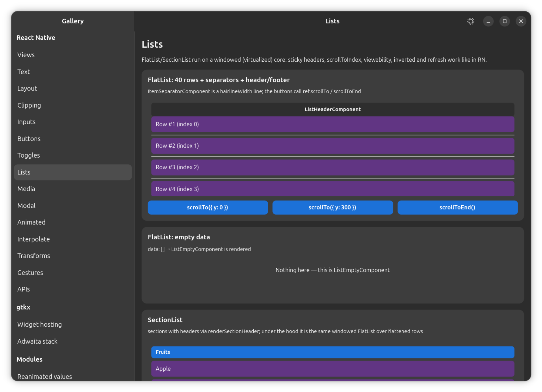Click the ListHeaderComponent header bar
The image size is (542, 392).
click(x=333, y=109)
